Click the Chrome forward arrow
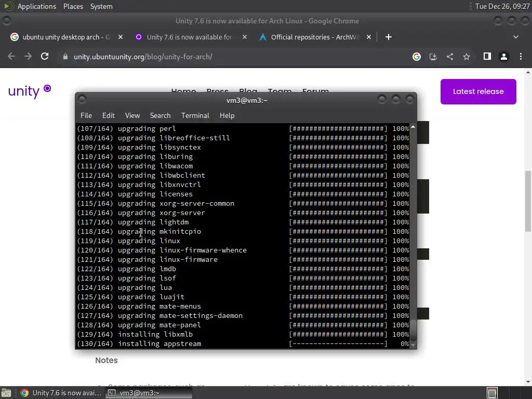 point(28,56)
